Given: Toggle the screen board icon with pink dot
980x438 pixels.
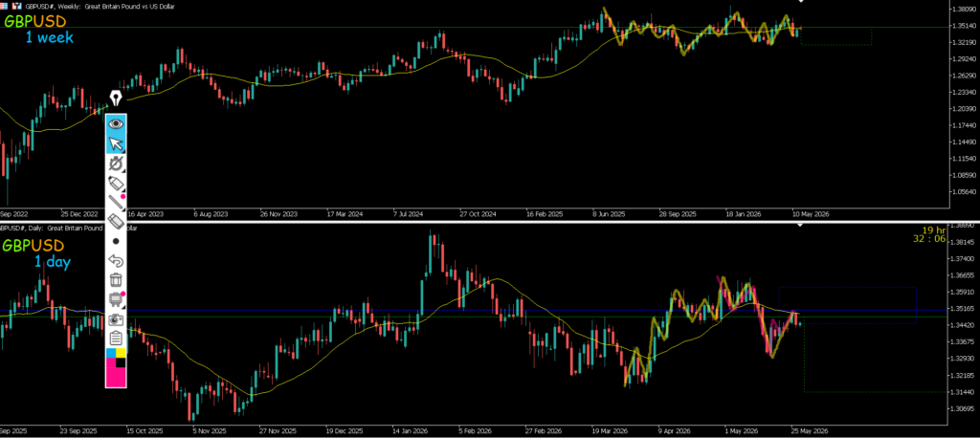Looking at the screenshot, I should click(116, 299).
